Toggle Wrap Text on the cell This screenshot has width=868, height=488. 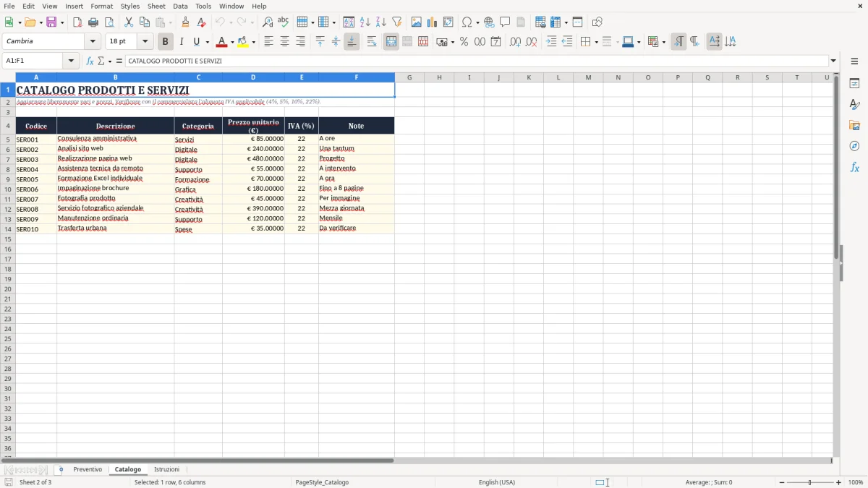[372, 42]
